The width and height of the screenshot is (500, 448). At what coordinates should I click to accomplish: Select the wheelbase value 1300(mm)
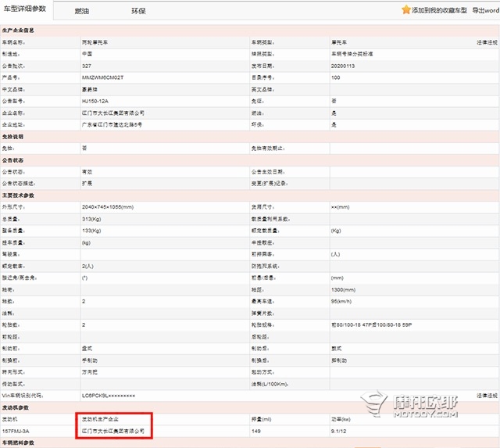[x=343, y=290]
